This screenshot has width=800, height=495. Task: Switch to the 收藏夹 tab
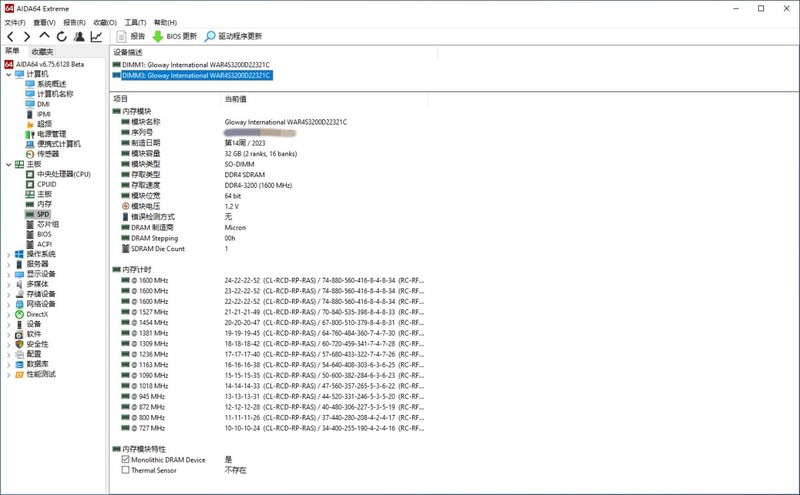click(42, 52)
